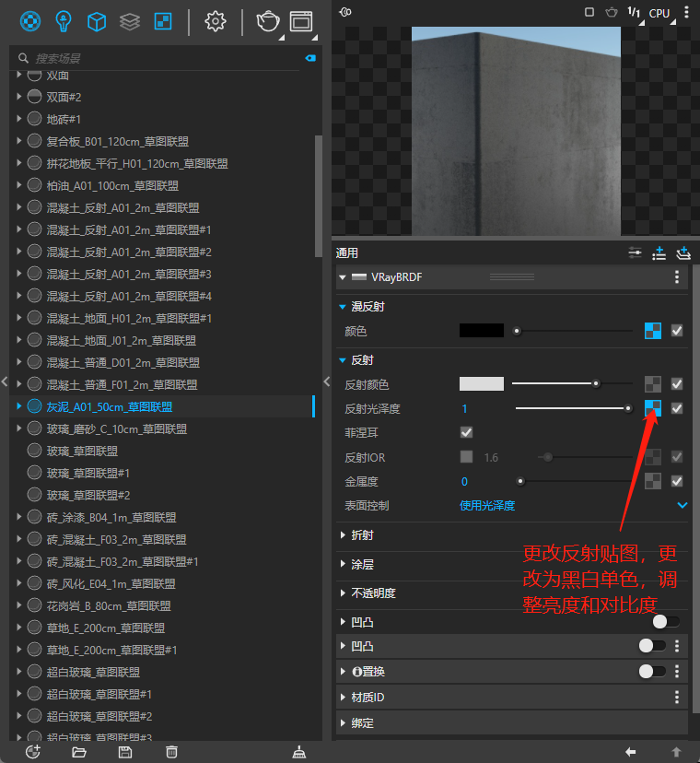The width and height of the screenshot is (700, 763).
Task: Open the Textures category checker icon
Action: point(162,21)
